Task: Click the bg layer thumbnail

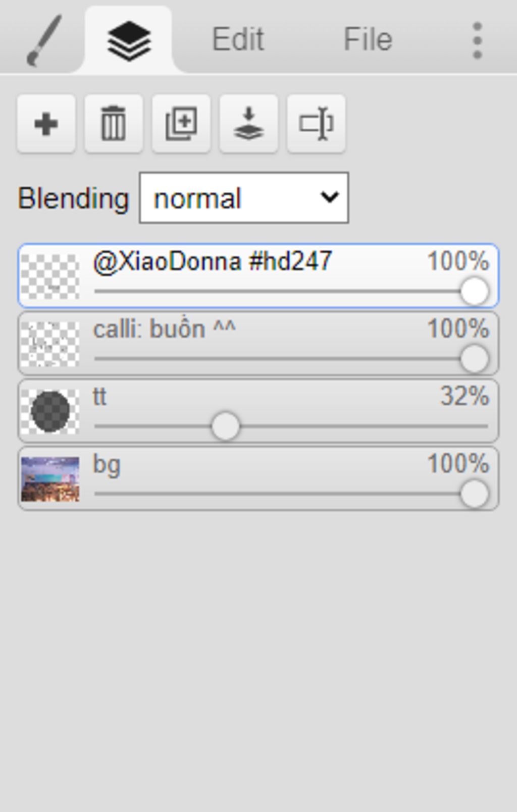Action: [50, 479]
